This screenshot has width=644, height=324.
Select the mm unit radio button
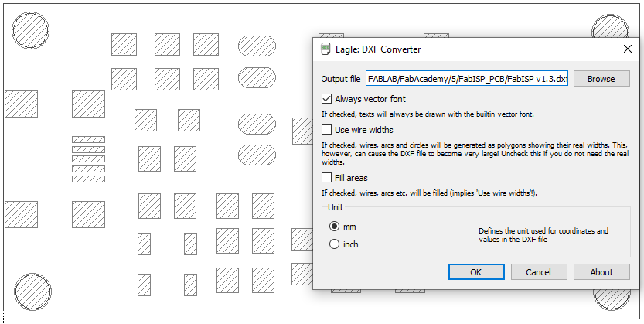[x=334, y=227]
